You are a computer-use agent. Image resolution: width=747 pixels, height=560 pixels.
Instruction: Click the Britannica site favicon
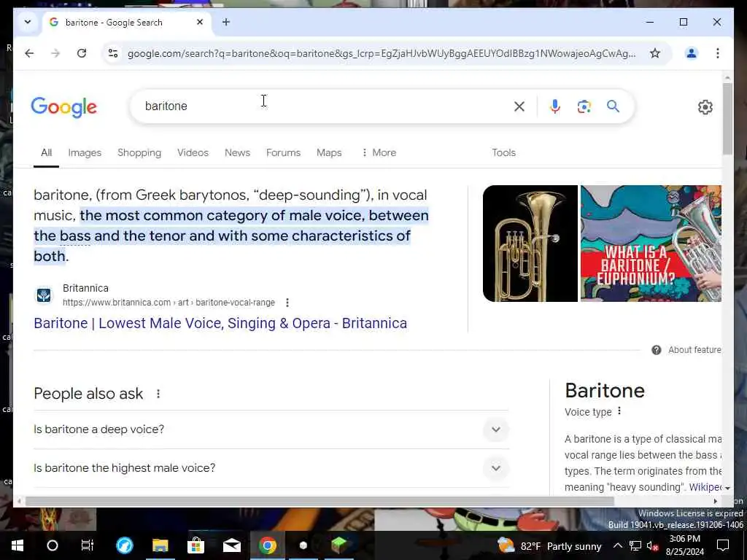(x=44, y=295)
